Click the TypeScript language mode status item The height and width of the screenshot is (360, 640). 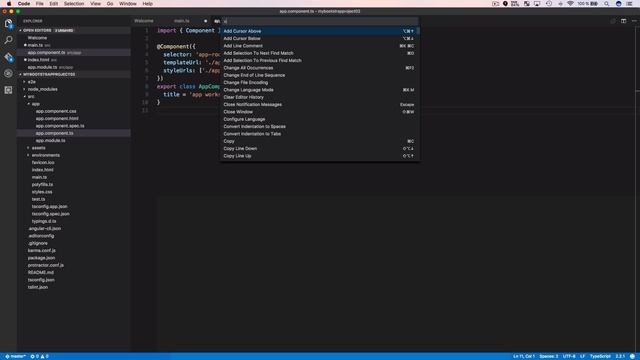(x=600, y=356)
